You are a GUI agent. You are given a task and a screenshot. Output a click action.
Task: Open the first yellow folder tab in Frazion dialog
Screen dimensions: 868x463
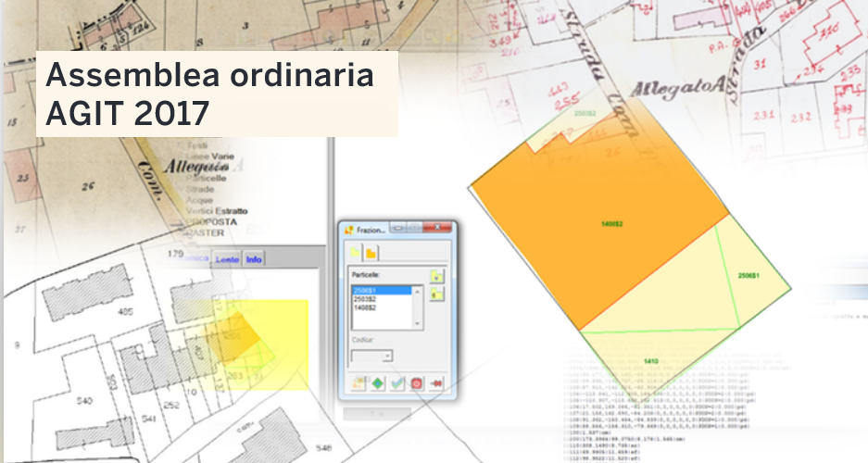355,253
